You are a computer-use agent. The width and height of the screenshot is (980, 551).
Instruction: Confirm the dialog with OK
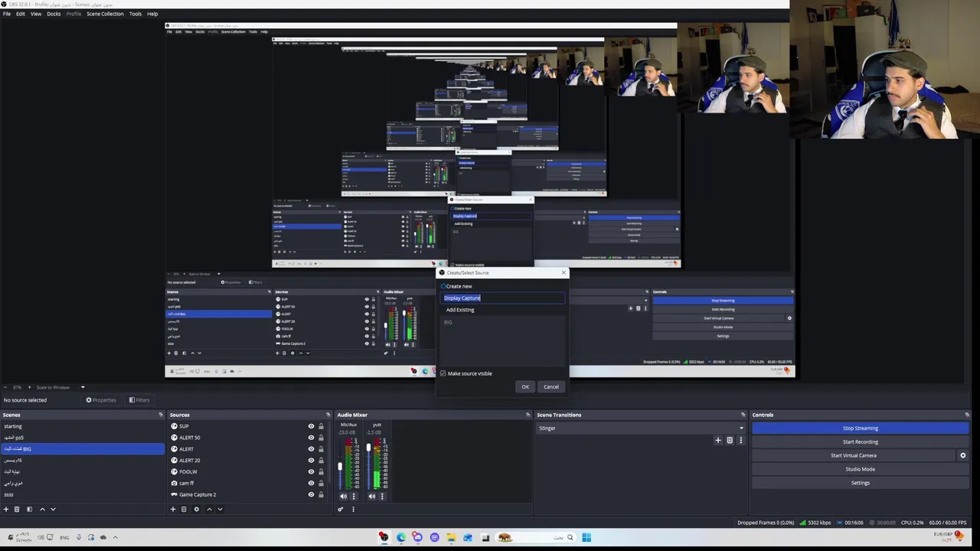(x=525, y=386)
